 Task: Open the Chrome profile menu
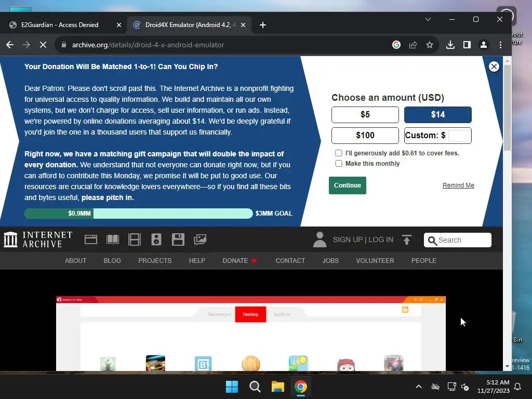[484, 45]
